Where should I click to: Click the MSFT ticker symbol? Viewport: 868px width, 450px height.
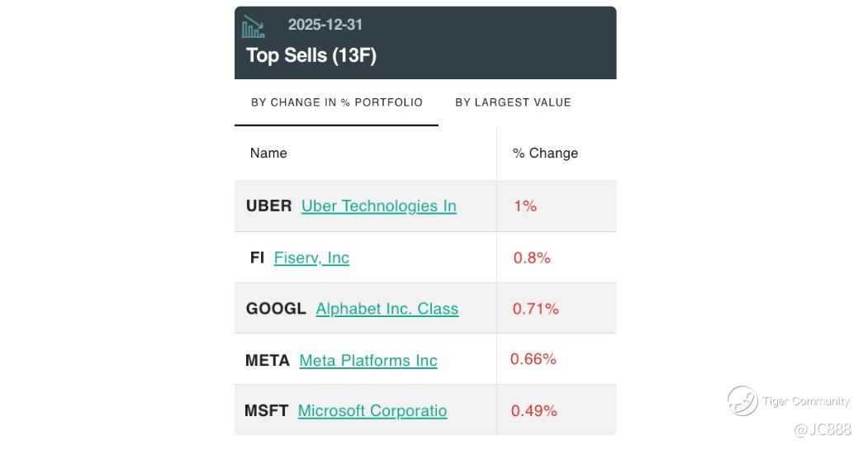pyautogui.click(x=266, y=410)
